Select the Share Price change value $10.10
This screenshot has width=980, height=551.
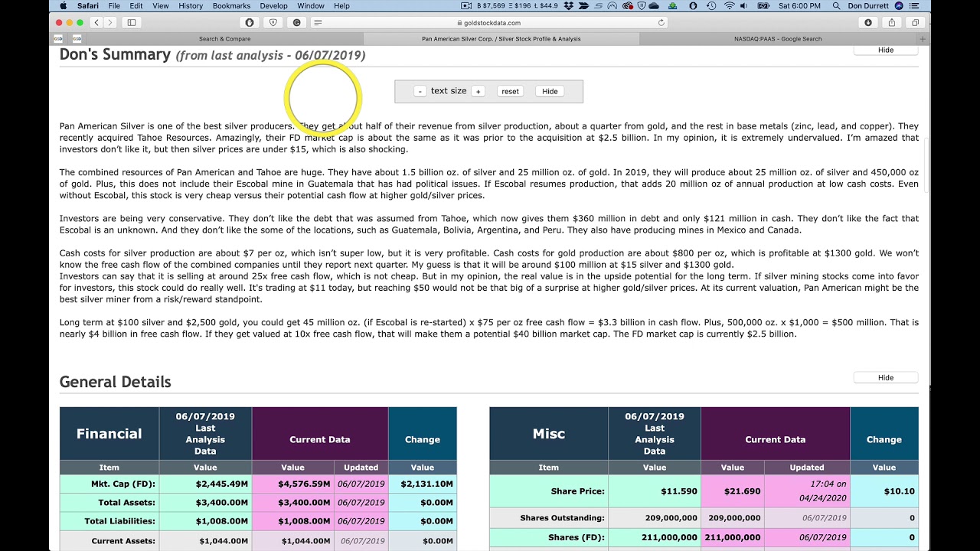click(900, 491)
